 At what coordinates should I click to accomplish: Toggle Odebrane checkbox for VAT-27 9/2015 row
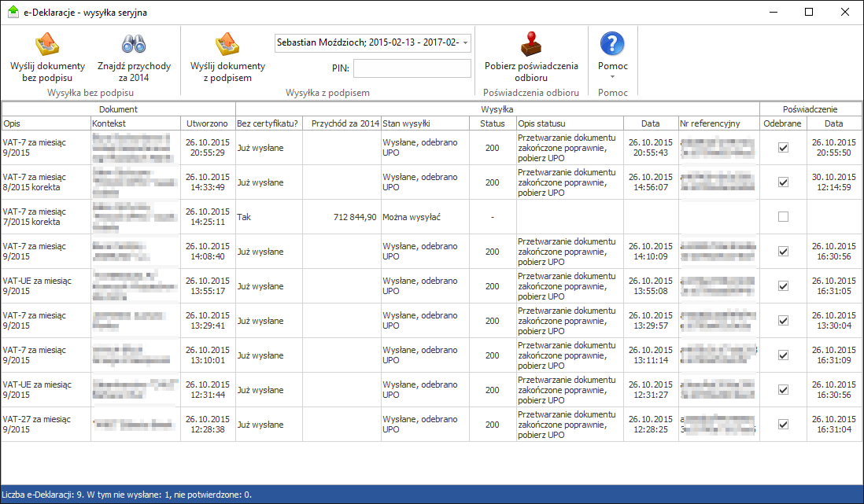click(x=783, y=425)
